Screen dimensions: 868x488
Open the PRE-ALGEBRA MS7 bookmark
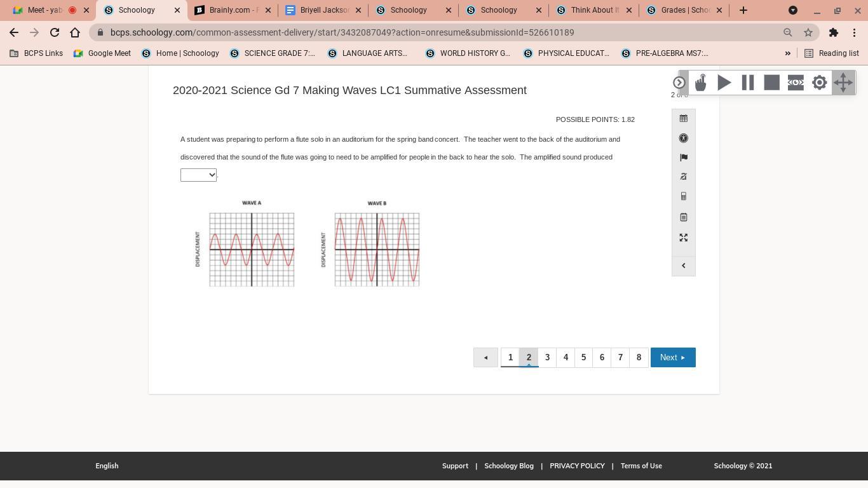click(x=665, y=53)
